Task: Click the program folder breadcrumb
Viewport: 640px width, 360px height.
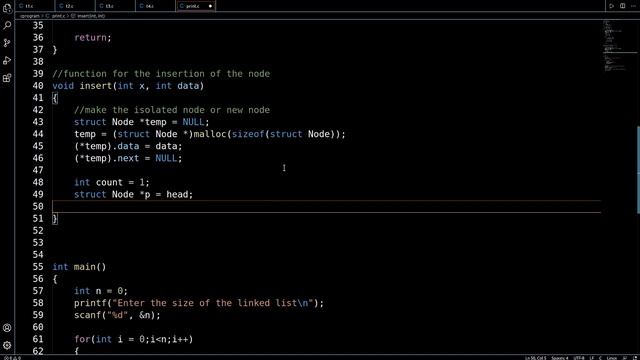Action: (29, 16)
